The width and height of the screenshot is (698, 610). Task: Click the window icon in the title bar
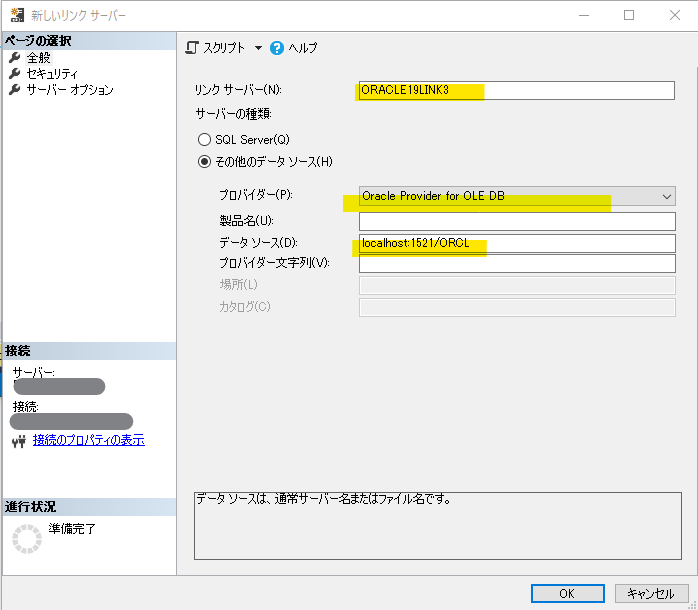(x=17, y=16)
